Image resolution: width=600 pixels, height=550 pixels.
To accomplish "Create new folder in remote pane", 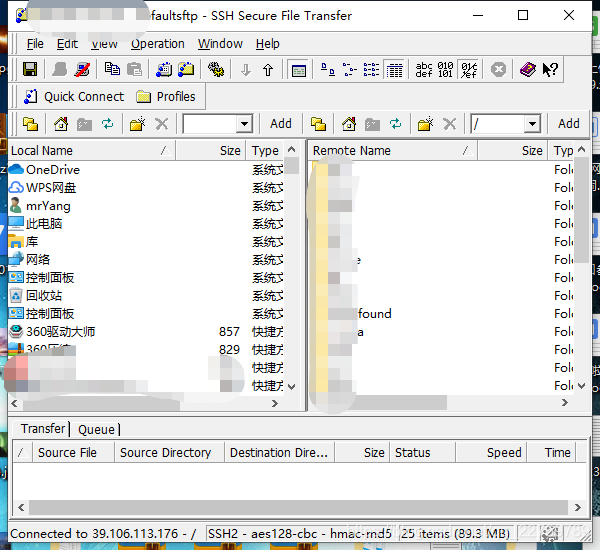I will 426,124.
